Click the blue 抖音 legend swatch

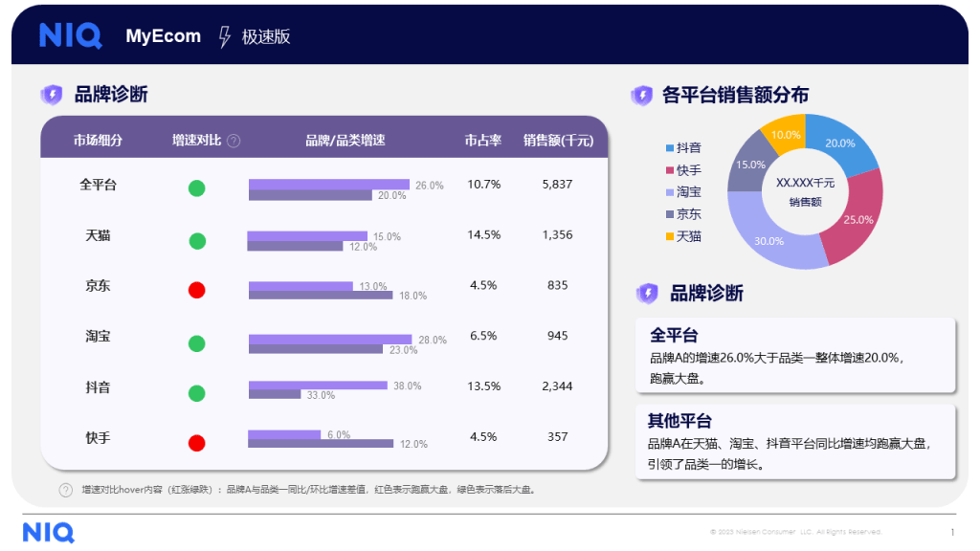tap(669, 148)
